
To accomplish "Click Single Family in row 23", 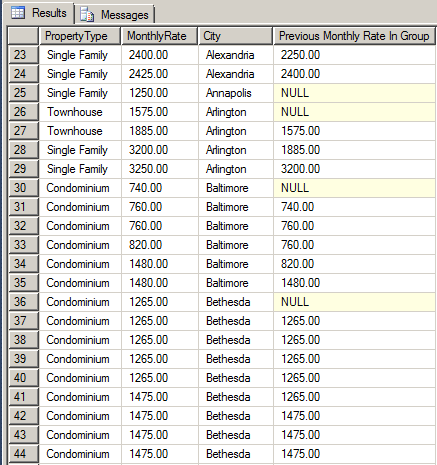I will pos(80,55).
